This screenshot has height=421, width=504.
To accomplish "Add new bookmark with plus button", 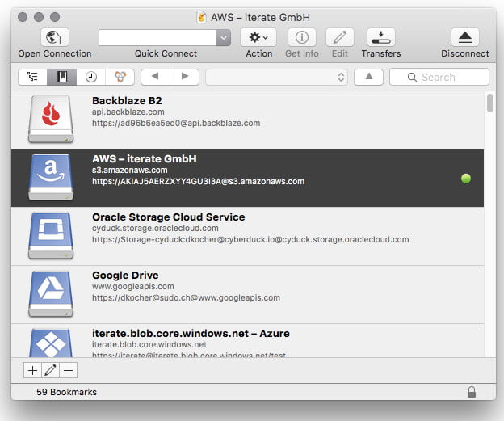I will 32,370.
